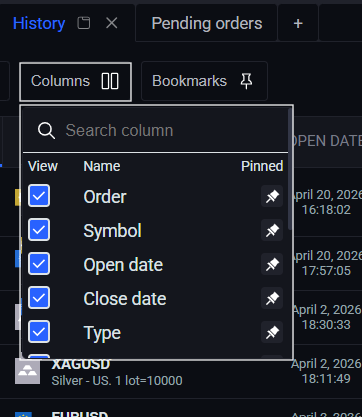Click the Close date name label
This screenshot has width=362, height=417.
[x=125, y=299]
